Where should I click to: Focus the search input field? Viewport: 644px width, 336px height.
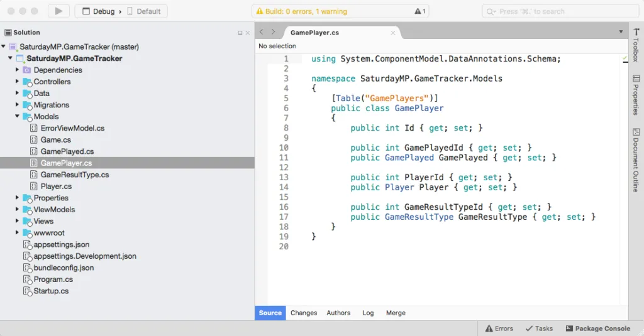pyautogui.click(x=560, y=11)
